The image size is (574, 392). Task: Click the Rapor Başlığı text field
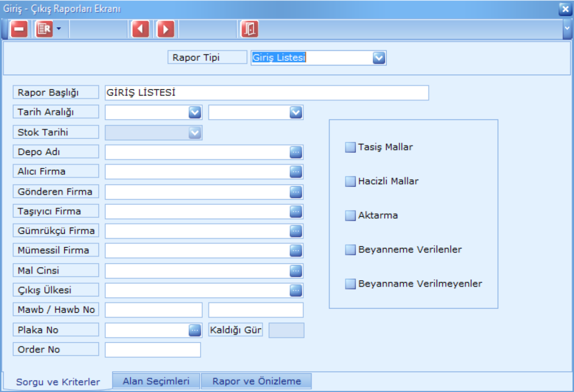point(267,93)
